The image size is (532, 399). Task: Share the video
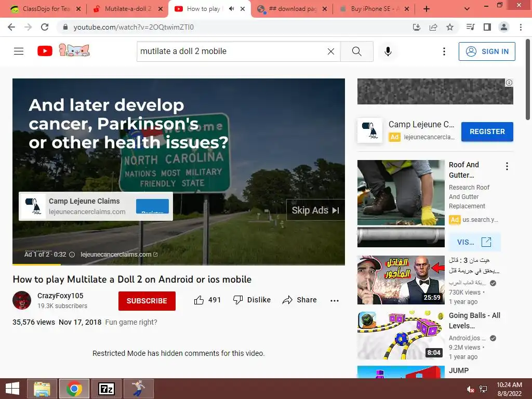pos(299,300)
